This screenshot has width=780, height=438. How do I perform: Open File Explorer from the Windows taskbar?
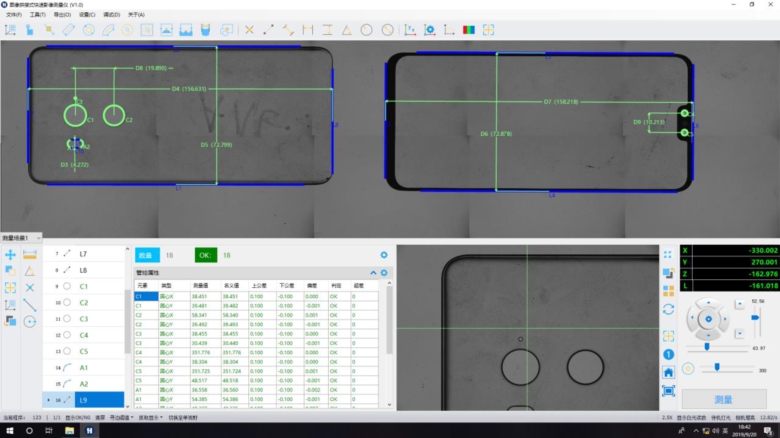click(69, 431)
